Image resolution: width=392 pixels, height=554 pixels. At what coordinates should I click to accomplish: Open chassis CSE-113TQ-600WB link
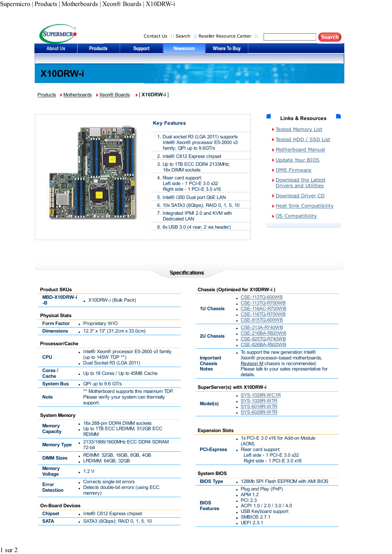click(262, 297)
